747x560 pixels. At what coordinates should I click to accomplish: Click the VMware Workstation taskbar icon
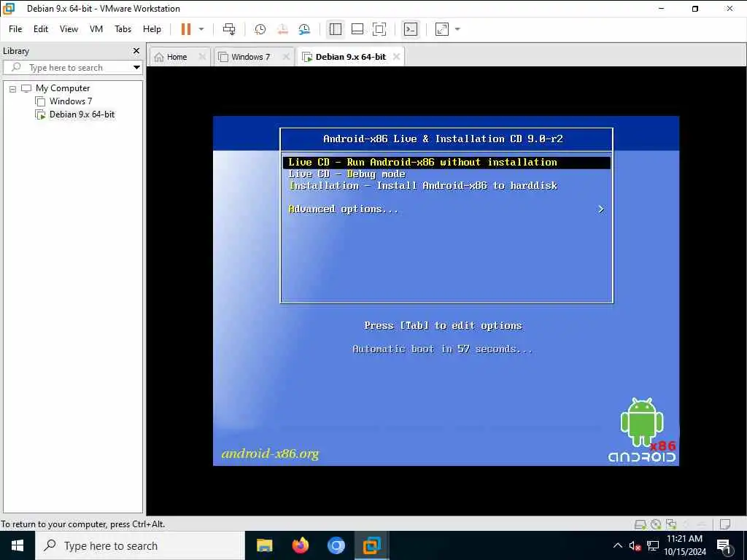pyautogui.click(x=371, y=545)
